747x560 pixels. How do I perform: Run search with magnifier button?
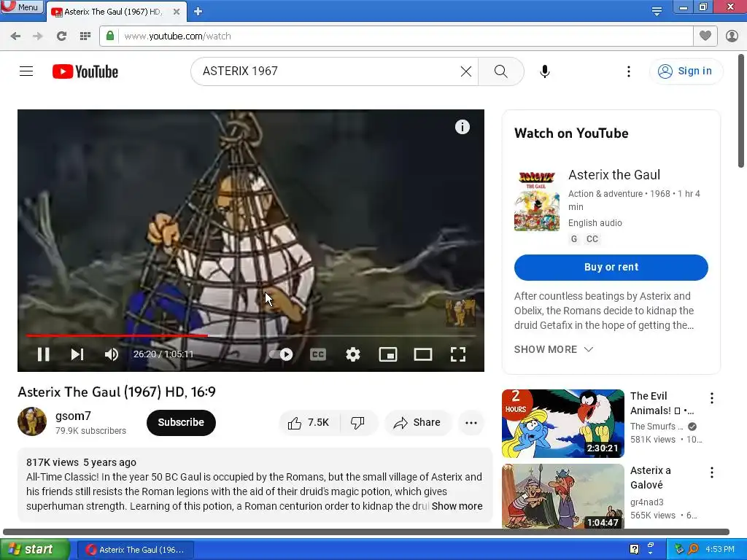[x=500, y=71]
